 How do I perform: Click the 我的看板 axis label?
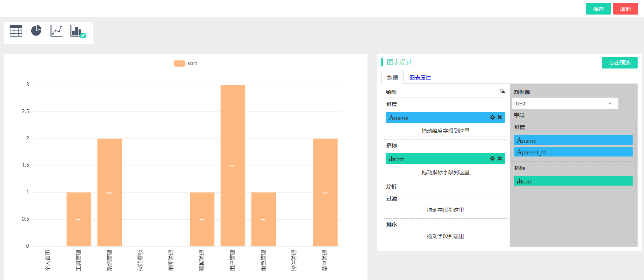click(x=140, y=260)
